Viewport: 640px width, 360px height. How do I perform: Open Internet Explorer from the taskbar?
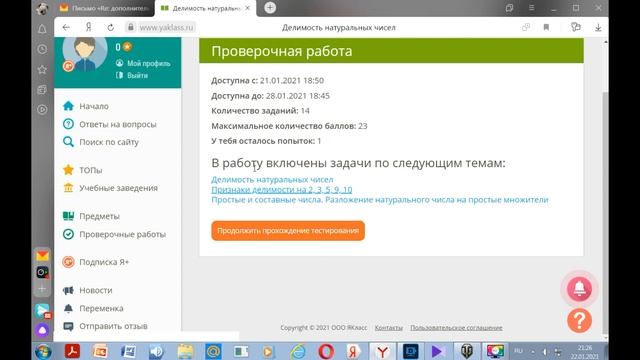point(298,351)
